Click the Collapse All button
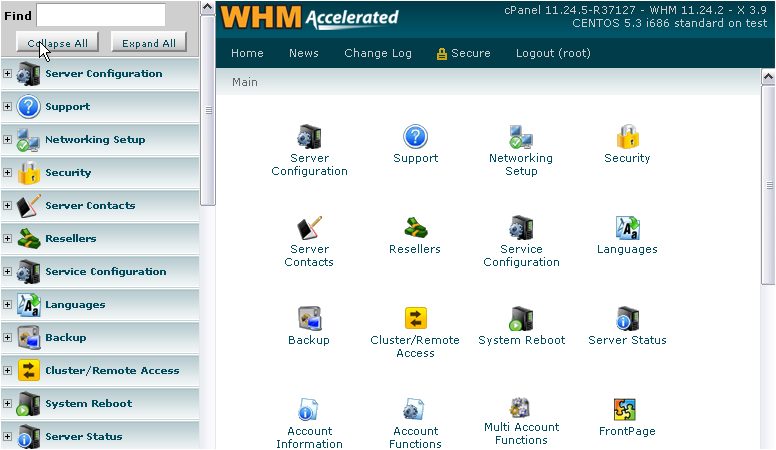The image size is (776, 450). click(x=57, y=42)
